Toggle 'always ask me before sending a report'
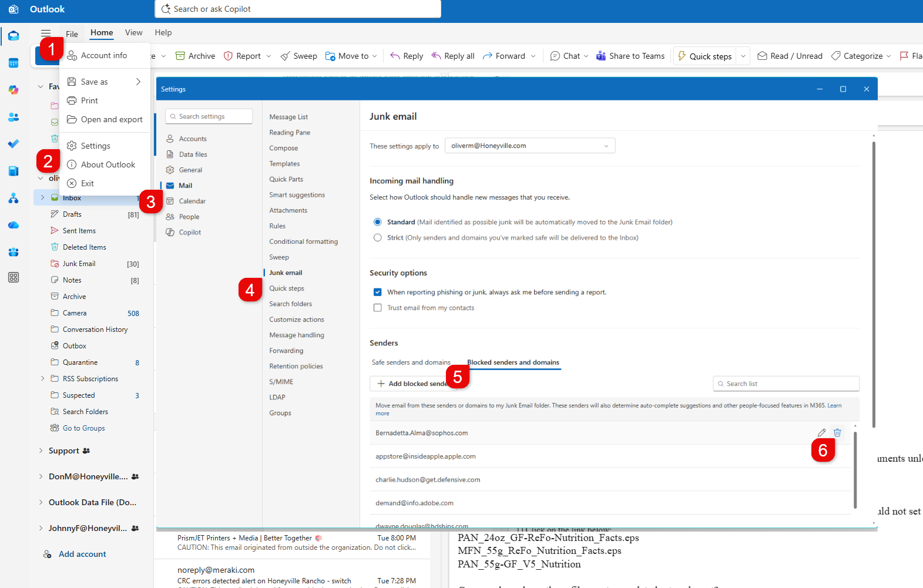Image resolution: width=923 pixels, height=588 pixels. pos(378,292)
